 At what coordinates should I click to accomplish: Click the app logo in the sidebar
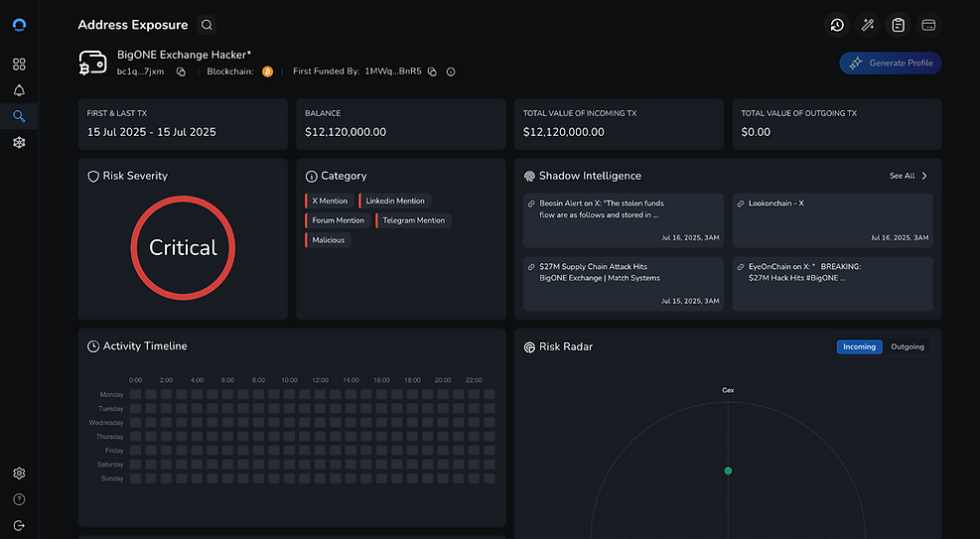[x=20, y=25]
